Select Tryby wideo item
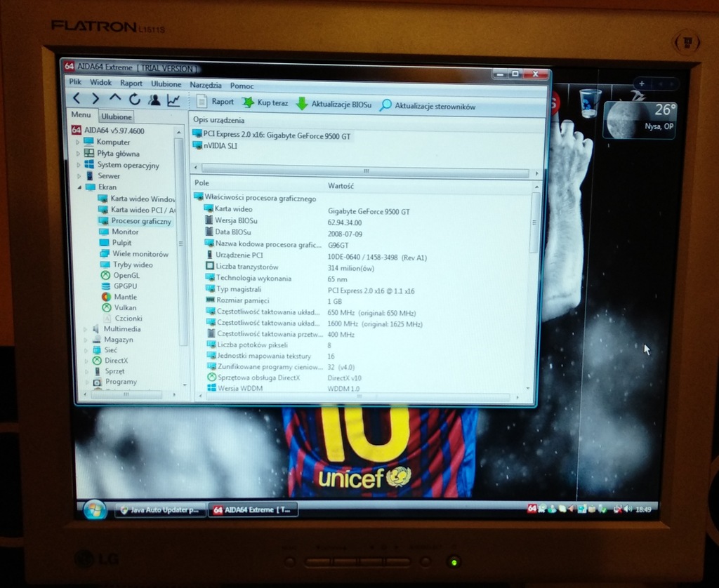The height and width of the screenshot is (588, 719). pos(127,265)
